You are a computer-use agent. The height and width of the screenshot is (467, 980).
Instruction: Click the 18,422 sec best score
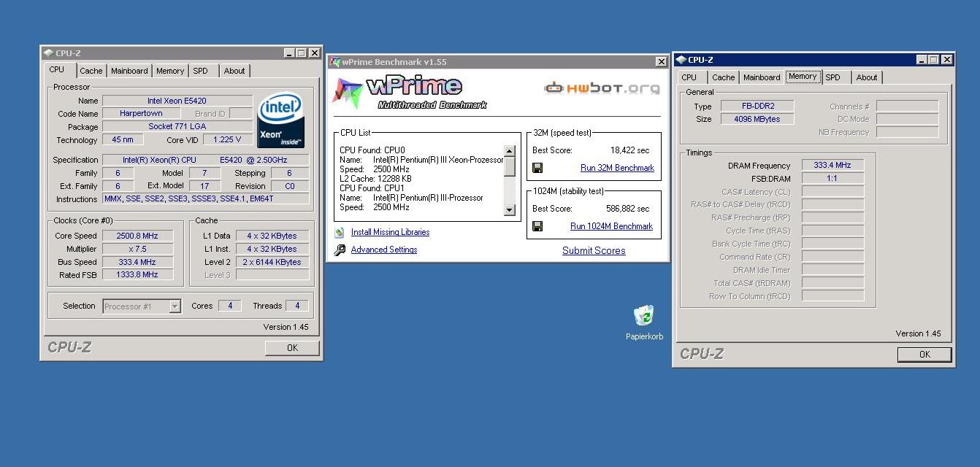pos(629,150)
